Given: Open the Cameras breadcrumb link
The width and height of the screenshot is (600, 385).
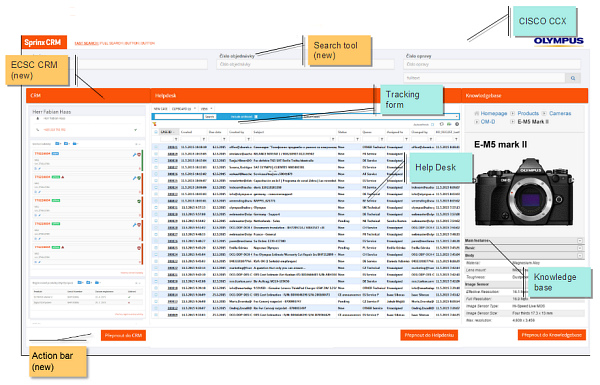Looking at the screenshot, I should pyautogui.click(x=560, y=114).
